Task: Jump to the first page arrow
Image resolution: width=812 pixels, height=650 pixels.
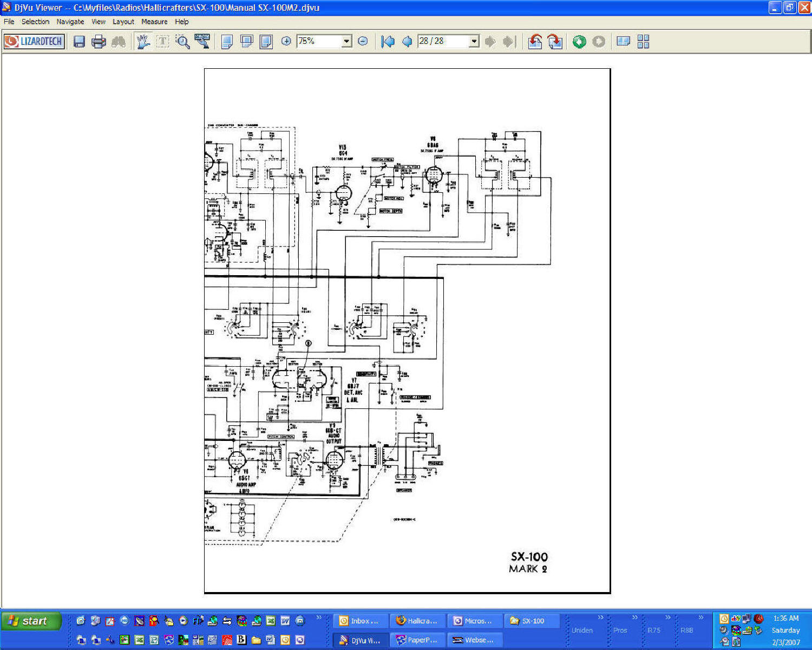Action: 388,42
